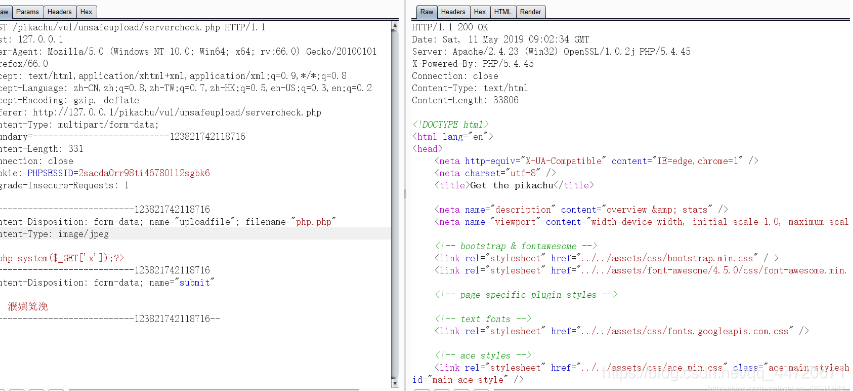
Task: Click the boundary= definition line
Action: tap(122, 136)
